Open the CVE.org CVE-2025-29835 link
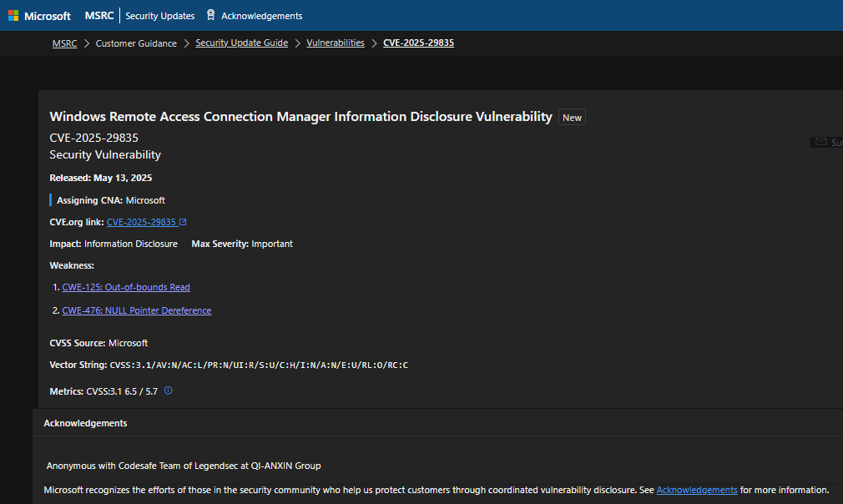 [x=141, y=222]
